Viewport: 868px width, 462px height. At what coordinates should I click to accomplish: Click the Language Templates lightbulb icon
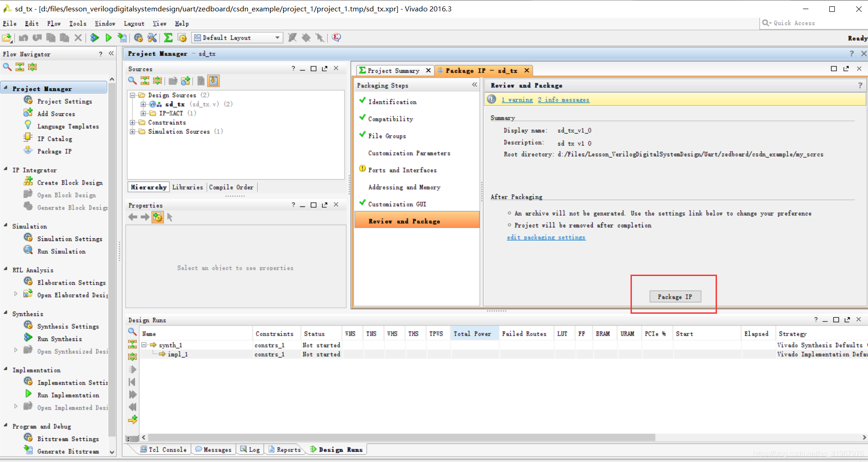tap(28, 126)
